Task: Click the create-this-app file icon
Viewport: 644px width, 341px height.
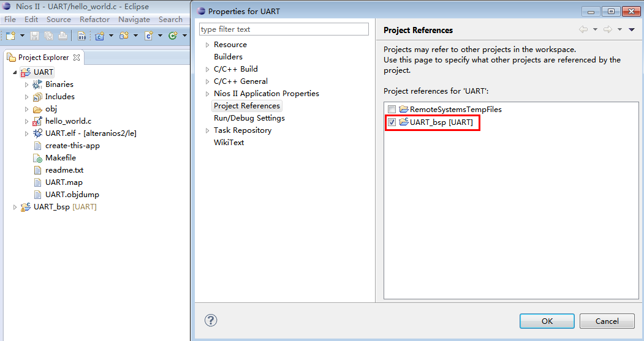Action: (x=37, y=146)
